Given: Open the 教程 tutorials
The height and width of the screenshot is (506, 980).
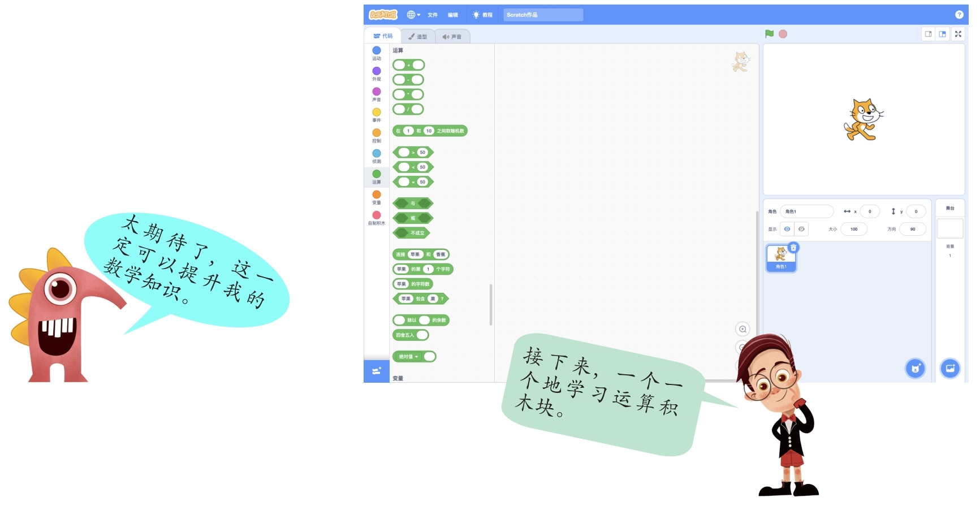Looking at the screenshot, I should click(x=482, y=15).
